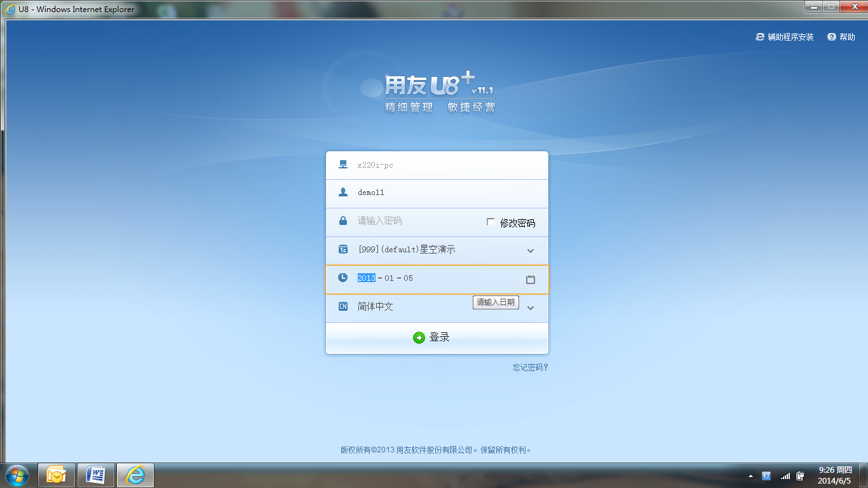Open the calendar picker icon
The height and width of the screenshot is (488, 868).
click(x=531, y=279)
